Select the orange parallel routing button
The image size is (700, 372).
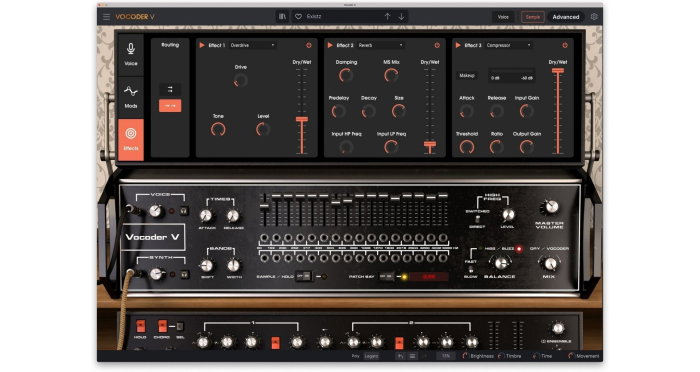tap(170, 106)
